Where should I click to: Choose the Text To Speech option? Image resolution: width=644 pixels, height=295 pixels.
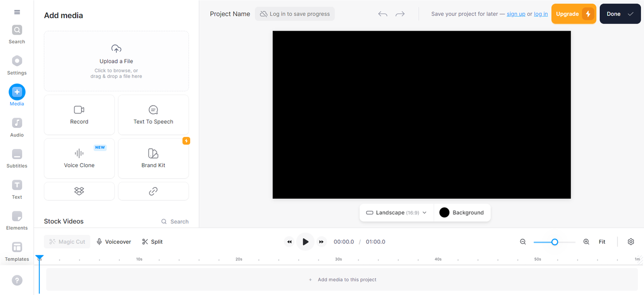153,115
